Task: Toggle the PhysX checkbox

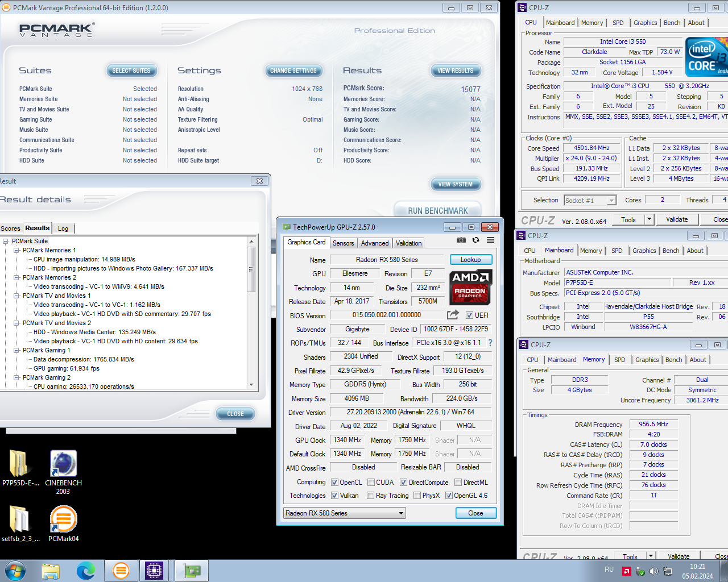Action: coord(417,496)
